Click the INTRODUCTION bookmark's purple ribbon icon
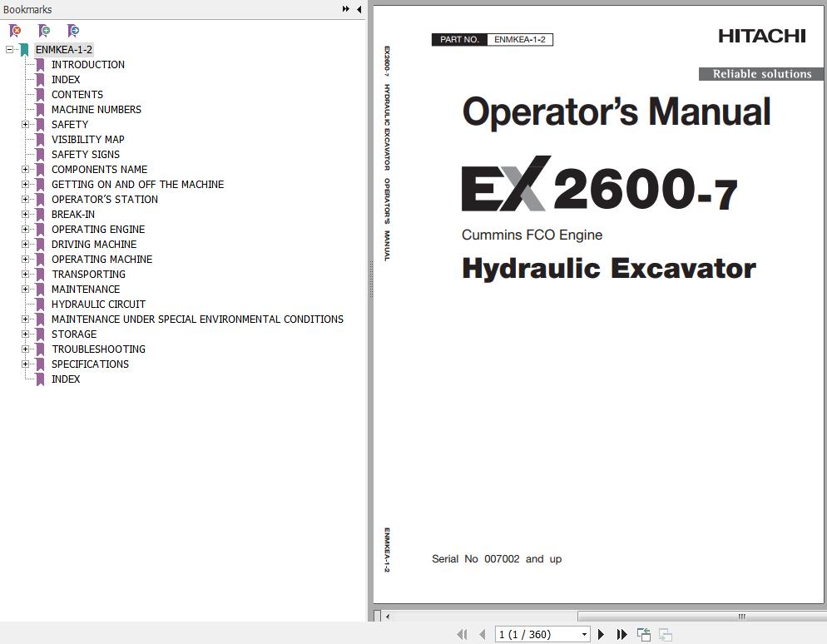 click(x=40, y=65)
